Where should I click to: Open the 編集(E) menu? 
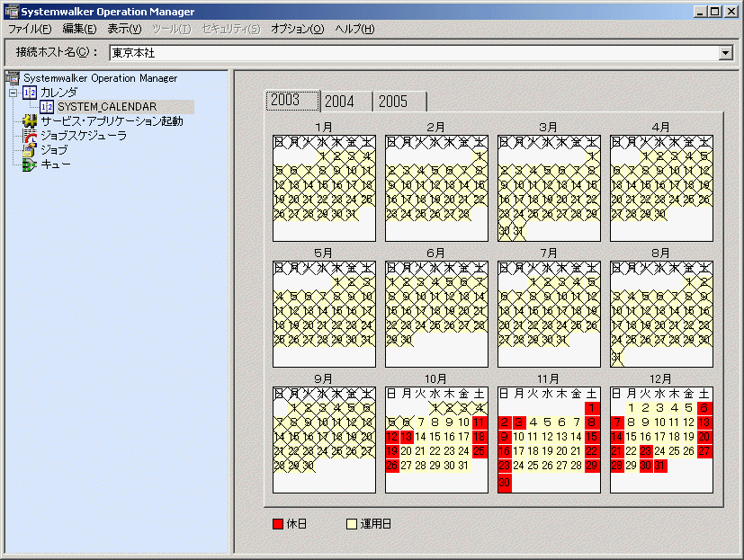coord(79,29)
